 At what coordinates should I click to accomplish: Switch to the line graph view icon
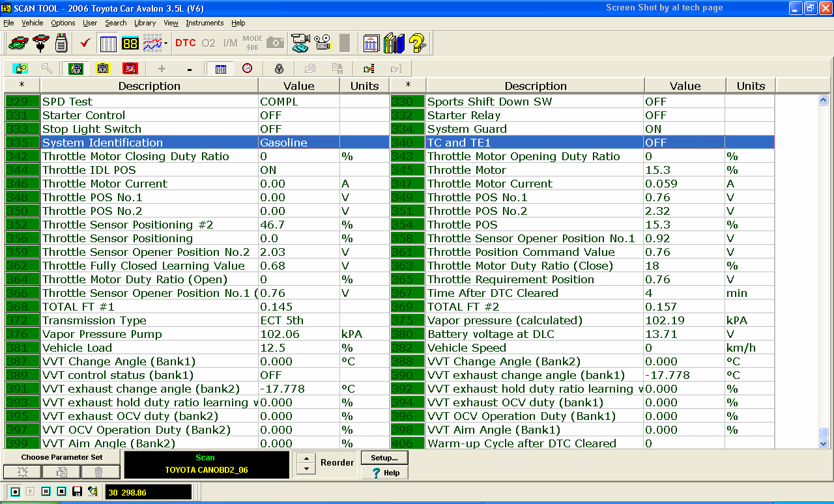click(x=152, y=44)
